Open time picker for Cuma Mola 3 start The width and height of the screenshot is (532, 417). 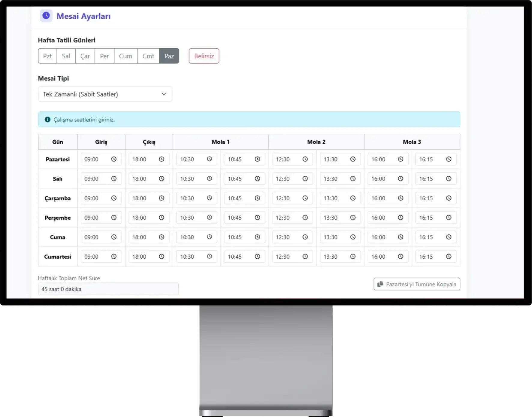(401, 237)
